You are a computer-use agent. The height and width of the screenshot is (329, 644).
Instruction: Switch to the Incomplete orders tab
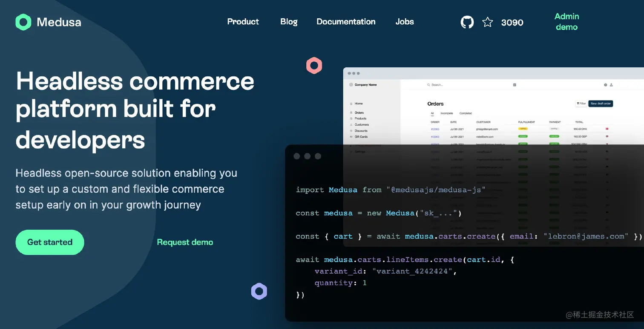tap(447, 113)
